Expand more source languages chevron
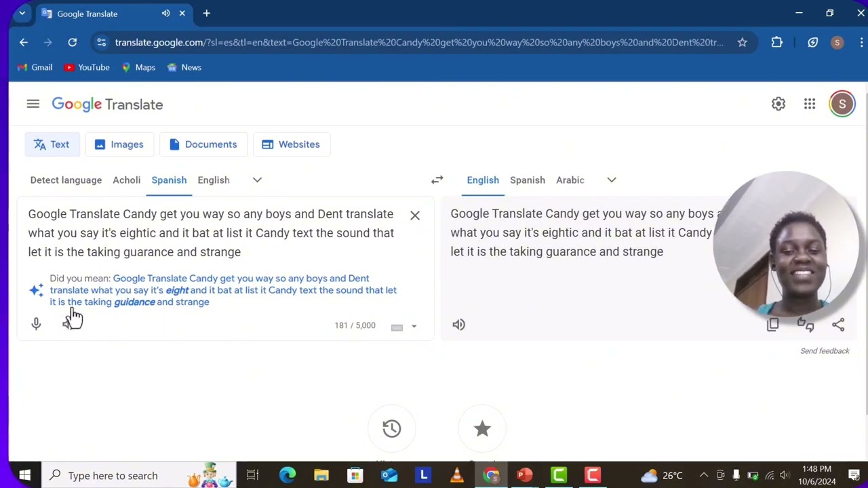868x488 pixels. (x=257, y=180)
